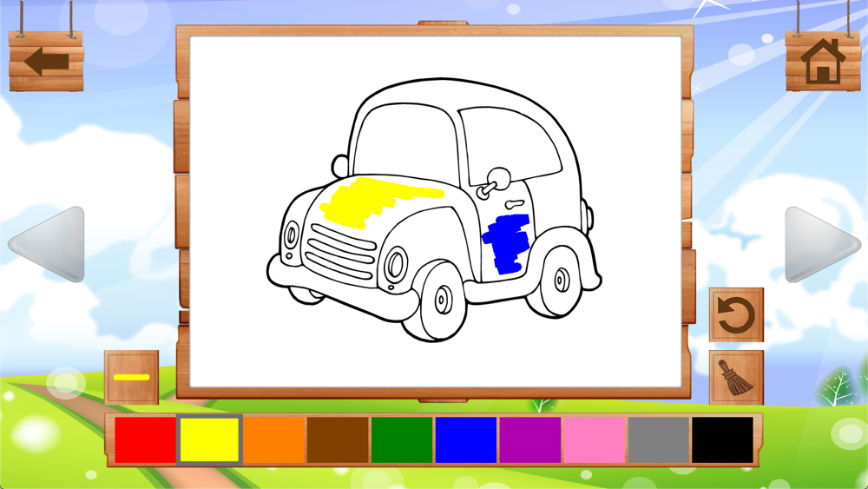Open the home screen via house icon
Viewport: 868px width, 489px height.
point(823,61)
